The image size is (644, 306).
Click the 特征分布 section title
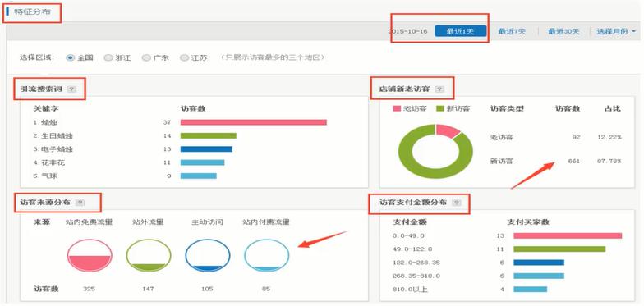pos(32,11)
